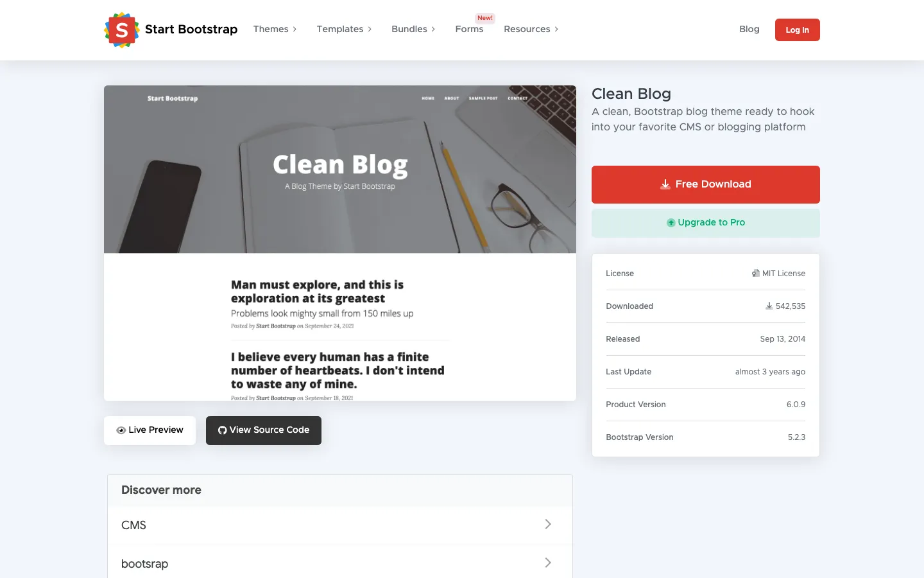Click the download icon beside 542,535
924x578 pixels.
(769, 306)
